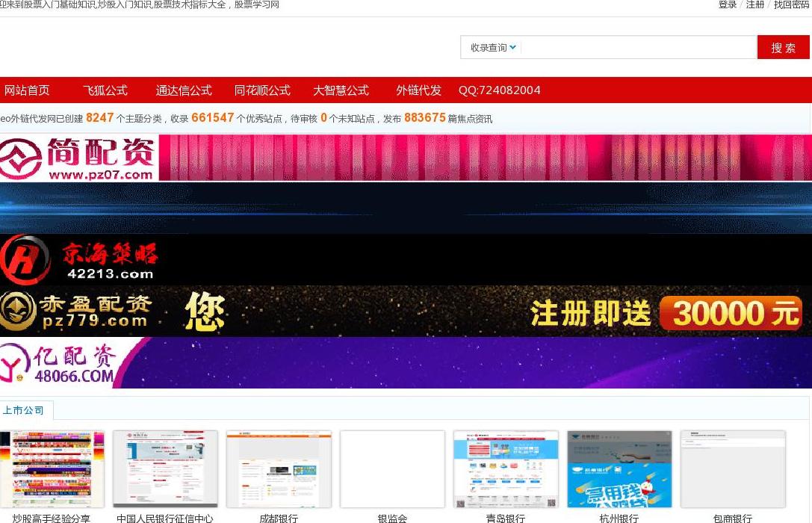
Task: Open the 杭州银行 site thumbnail
Action: coord(619,469)
